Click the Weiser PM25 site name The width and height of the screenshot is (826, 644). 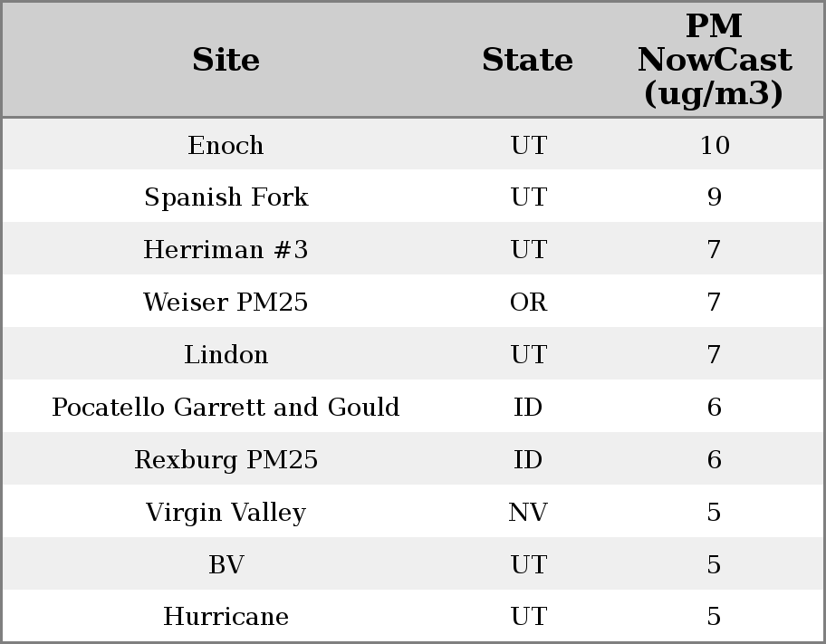[226, 303]
